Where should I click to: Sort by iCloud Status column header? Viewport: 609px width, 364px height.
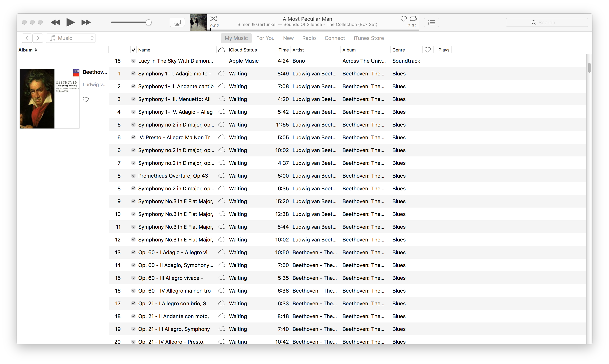click(247, 50)
